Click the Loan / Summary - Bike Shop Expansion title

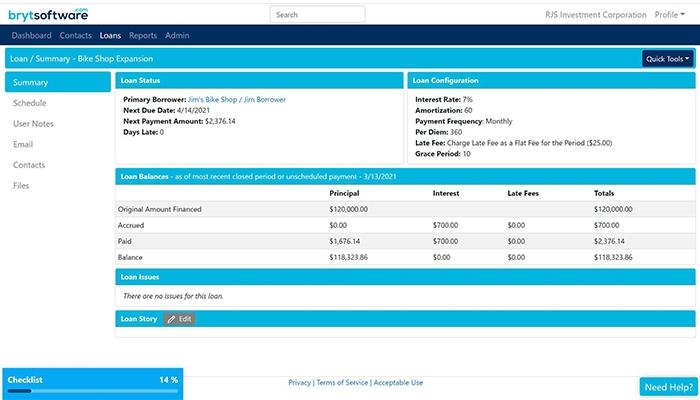(81, 58)
